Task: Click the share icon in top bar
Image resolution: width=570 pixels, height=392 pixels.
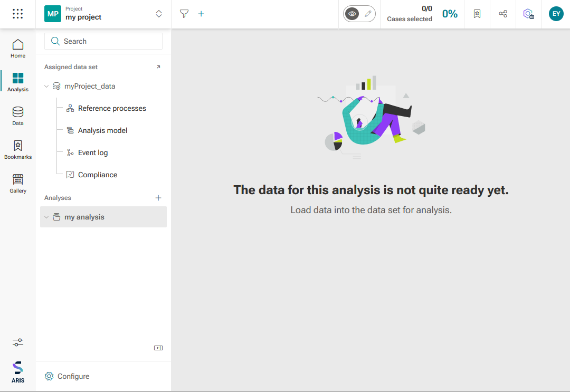Action: [x=503, y=14]
